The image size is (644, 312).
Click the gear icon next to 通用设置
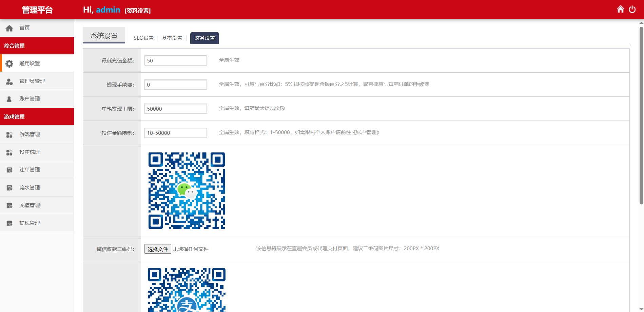9,63
